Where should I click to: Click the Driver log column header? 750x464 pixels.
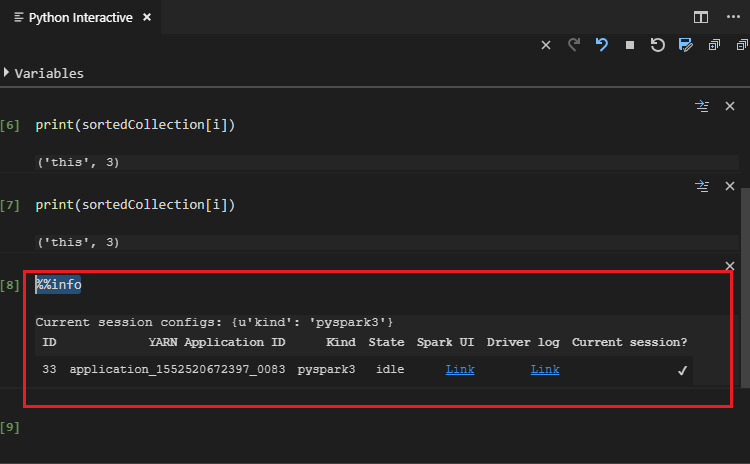point(523,342)
